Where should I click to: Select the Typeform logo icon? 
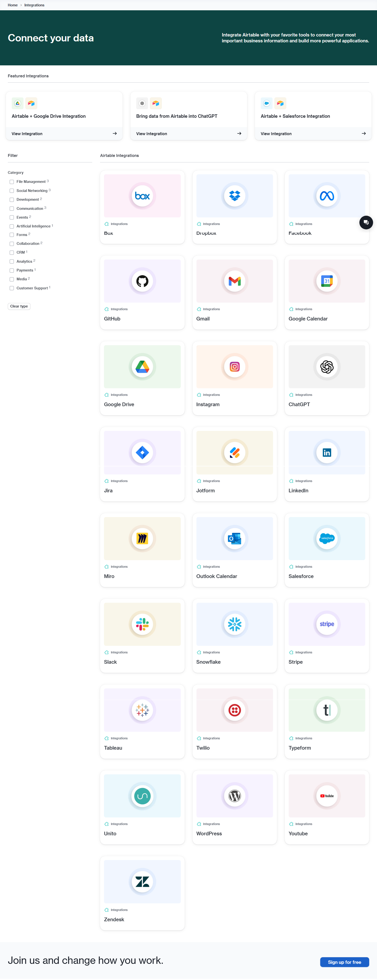pyautogui.click(x=327, y=710)
